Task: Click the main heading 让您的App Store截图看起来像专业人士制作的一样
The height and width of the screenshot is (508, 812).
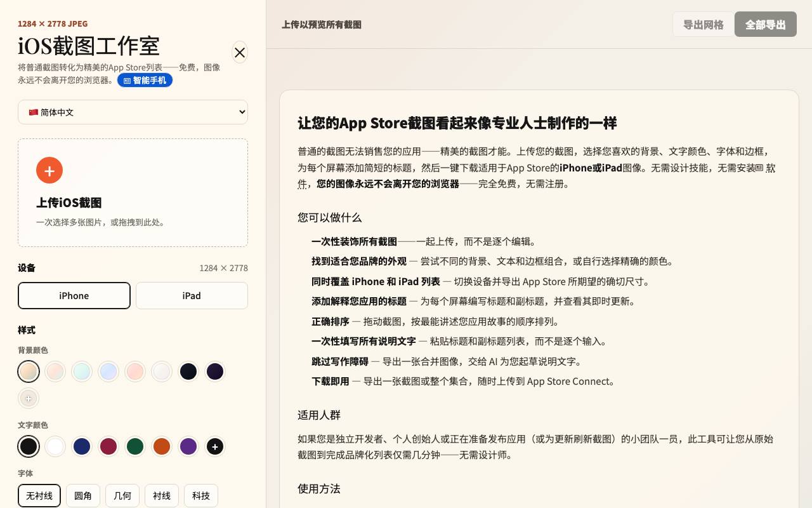Action: (457, 123)
